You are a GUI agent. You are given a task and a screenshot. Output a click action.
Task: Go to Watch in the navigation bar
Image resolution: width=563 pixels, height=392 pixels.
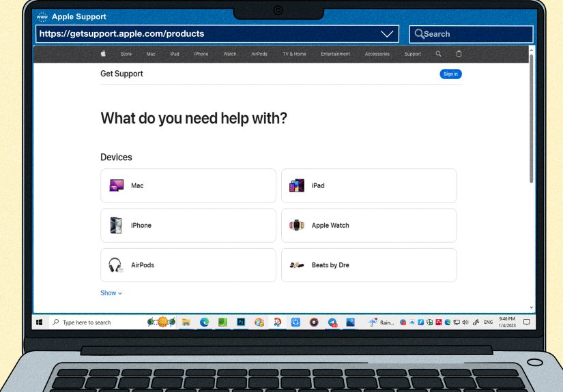tap(230, 54)
